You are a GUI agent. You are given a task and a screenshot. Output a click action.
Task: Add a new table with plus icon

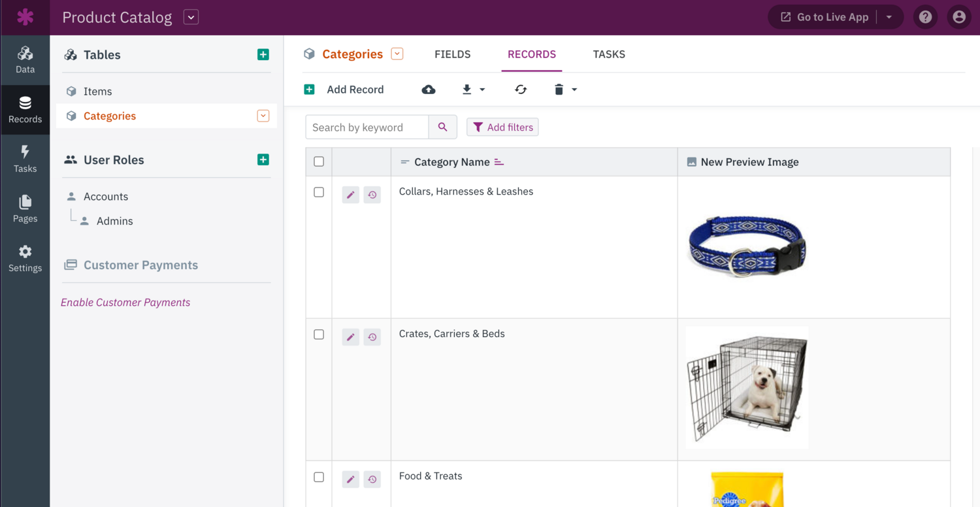[x=263, y=55]
